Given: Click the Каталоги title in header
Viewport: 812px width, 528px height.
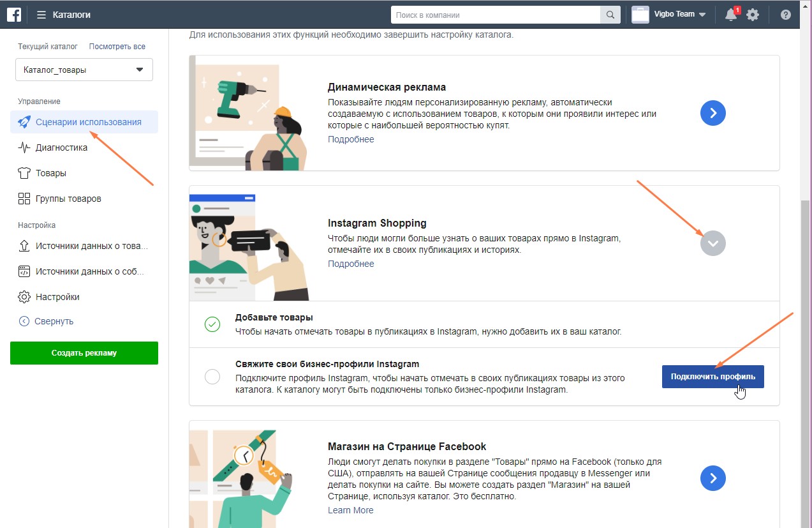Looking at the screenshot, I should 71,14.
